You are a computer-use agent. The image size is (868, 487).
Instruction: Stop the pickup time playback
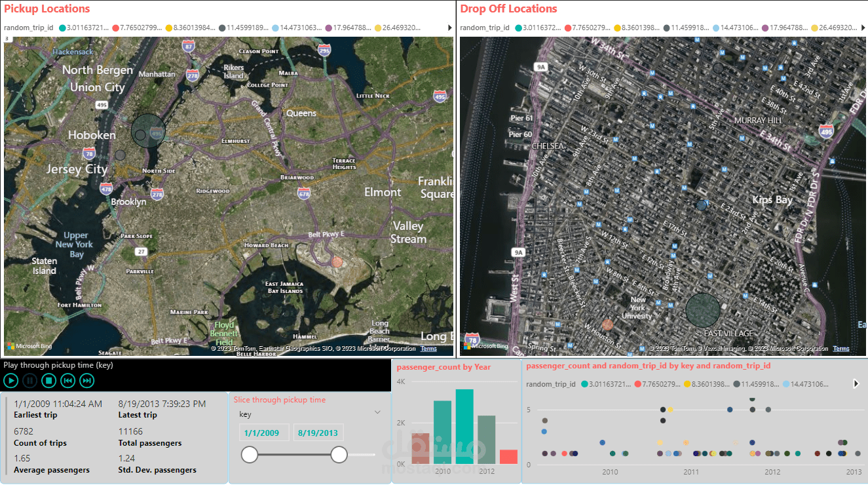[48, 380]
